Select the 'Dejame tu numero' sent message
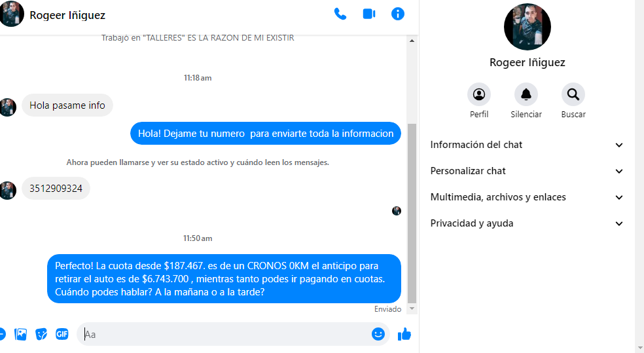Screen dimensions: 644x353 tap(266, 133)
